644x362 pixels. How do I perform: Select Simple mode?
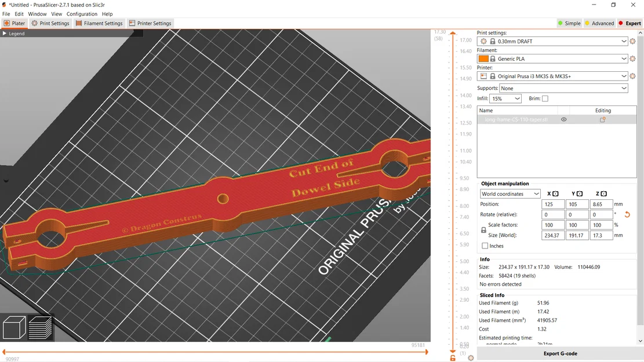coord(569,23)
